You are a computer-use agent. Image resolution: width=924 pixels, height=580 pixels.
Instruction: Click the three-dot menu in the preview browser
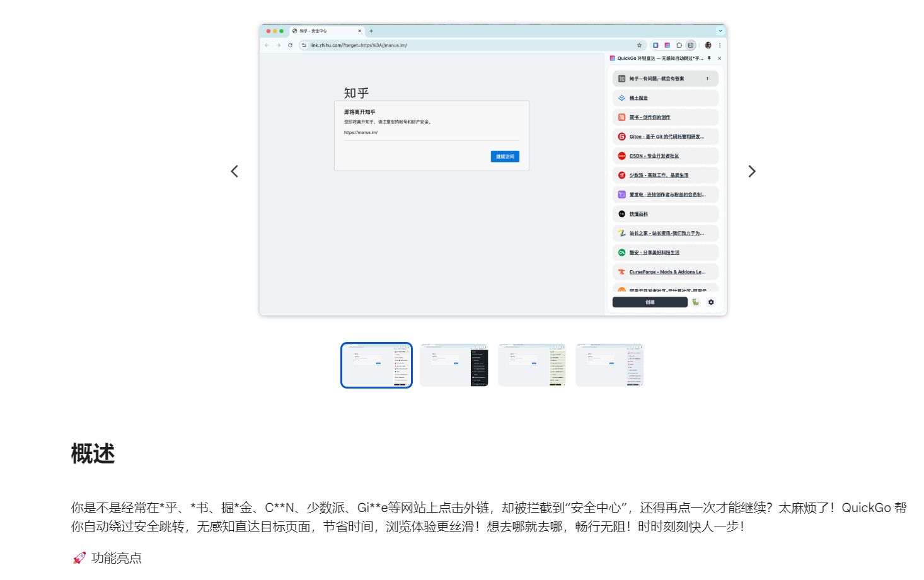coord(720,45)
